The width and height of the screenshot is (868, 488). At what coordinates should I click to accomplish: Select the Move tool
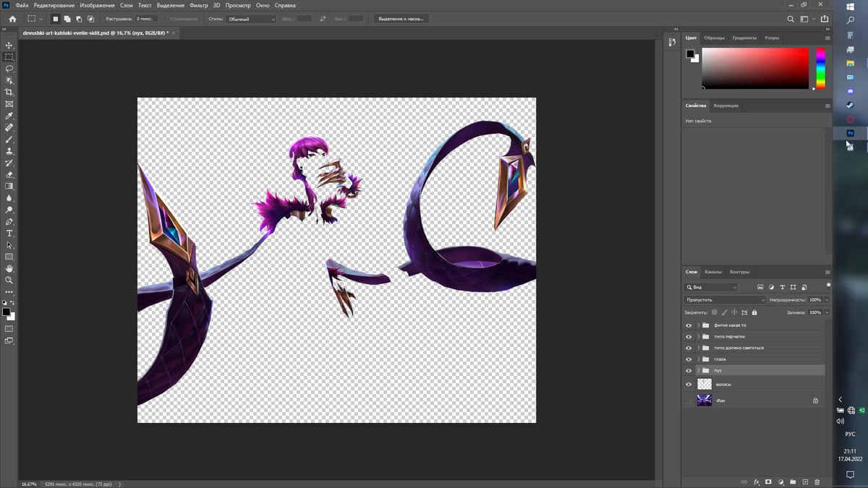[9, 45]
